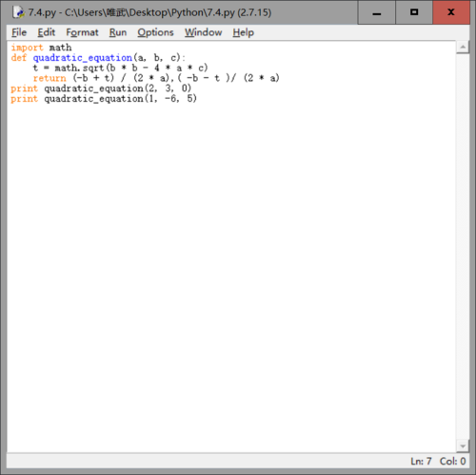476x475 pixels.
Task: Click the 'import math' line
Action: tap(41, 48)
